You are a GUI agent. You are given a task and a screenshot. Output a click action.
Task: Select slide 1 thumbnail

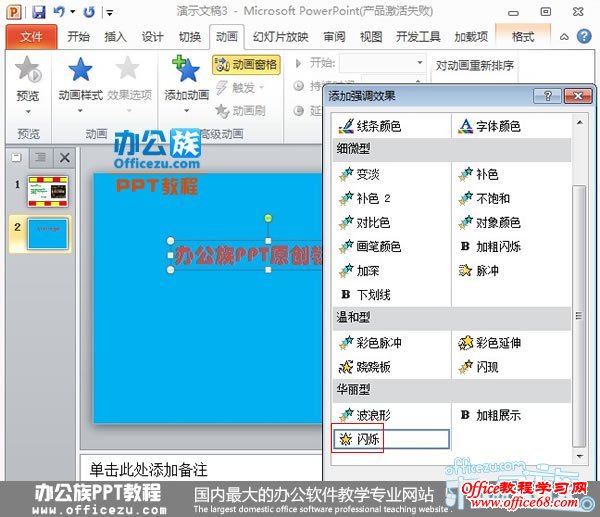(x=47, y=191)
